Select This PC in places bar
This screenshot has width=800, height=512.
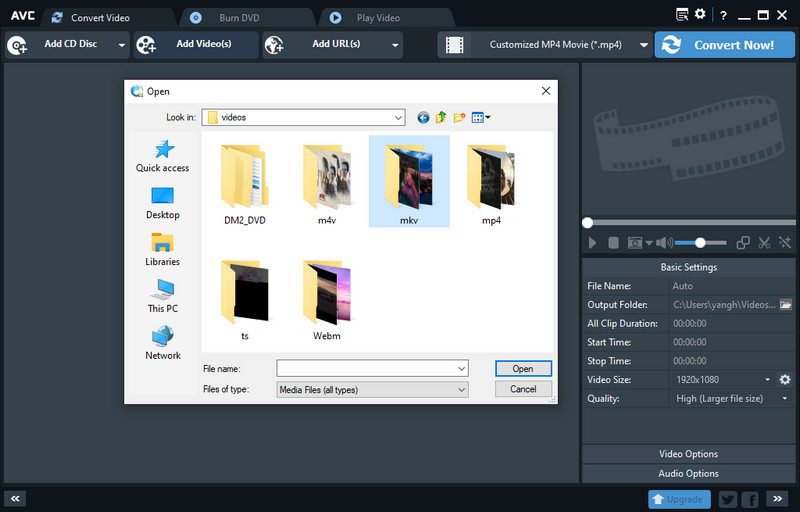tap(162, 296)
